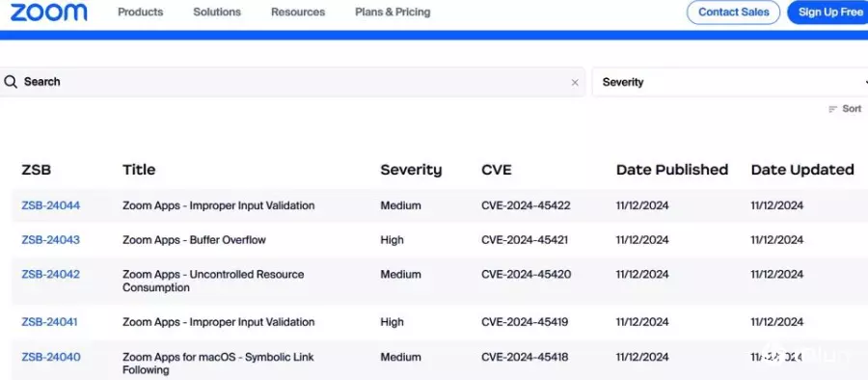Screen dimensions: 868x380
Task: Open the ZSB-24044 bulletin link
Action: tap(51, 205)
